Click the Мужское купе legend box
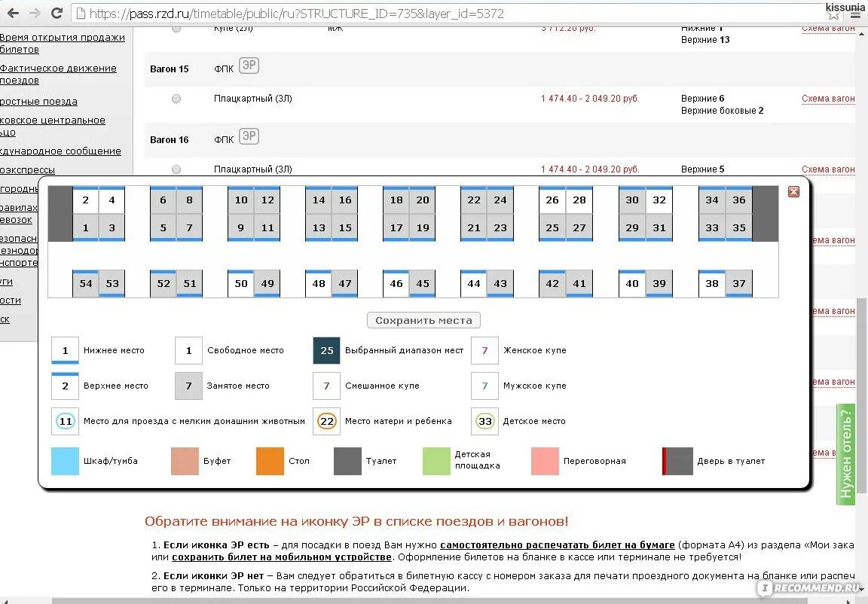The width and height of the screenshot is (868, 604). click(485, 386)
